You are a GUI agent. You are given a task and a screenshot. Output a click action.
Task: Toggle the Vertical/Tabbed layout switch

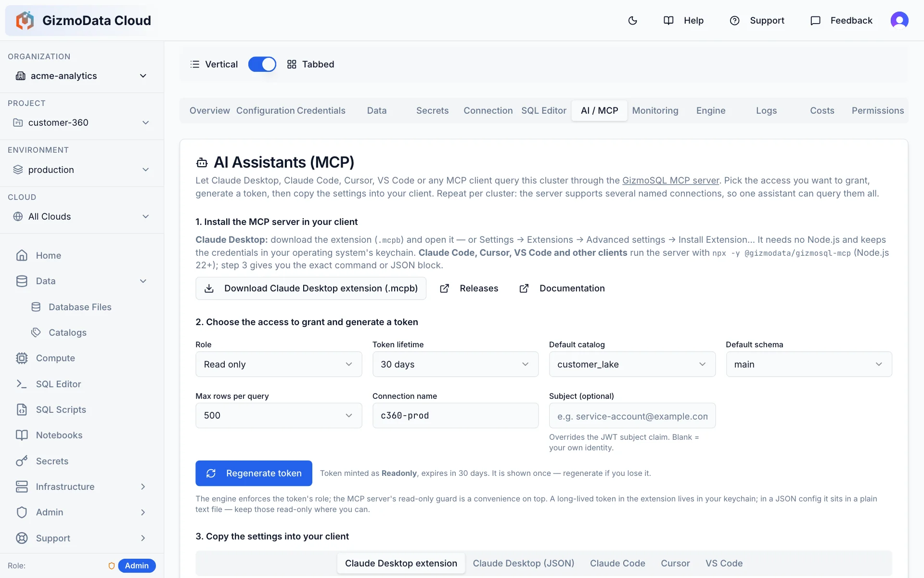click(262, 64)
